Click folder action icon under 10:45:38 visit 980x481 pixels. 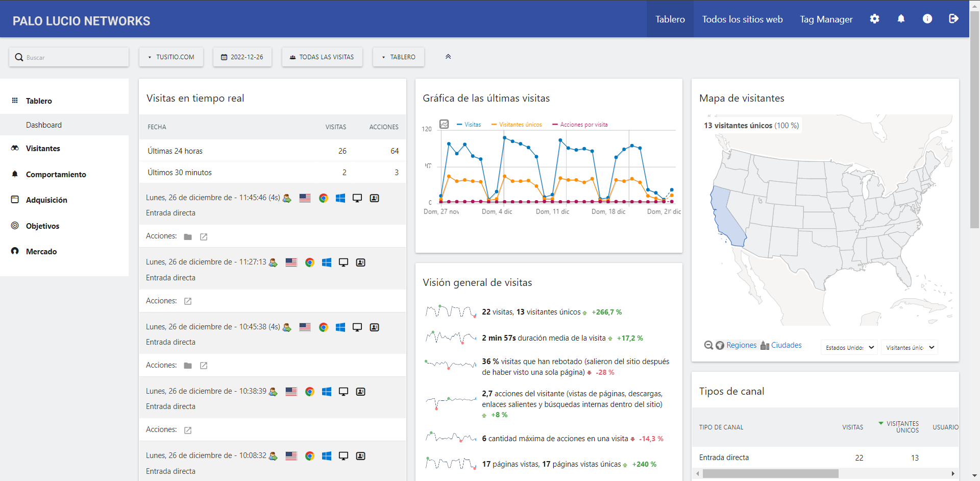[188, 366]
